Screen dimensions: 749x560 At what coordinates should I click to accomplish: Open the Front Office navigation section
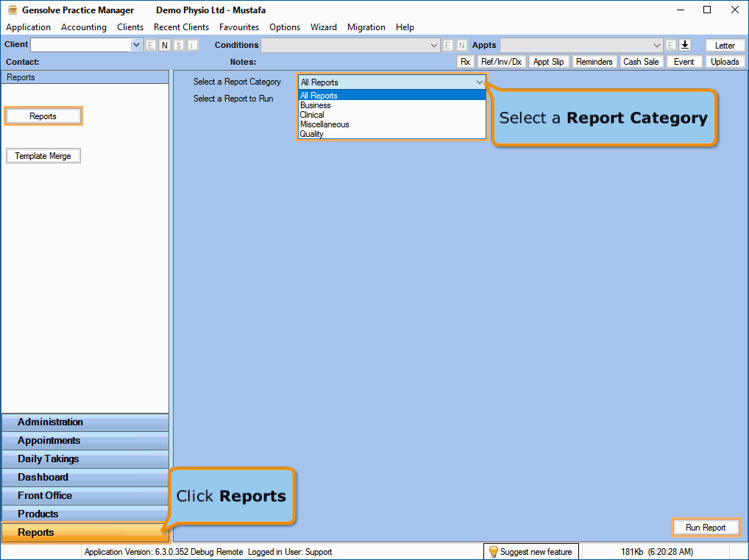(x=85, y=496)
